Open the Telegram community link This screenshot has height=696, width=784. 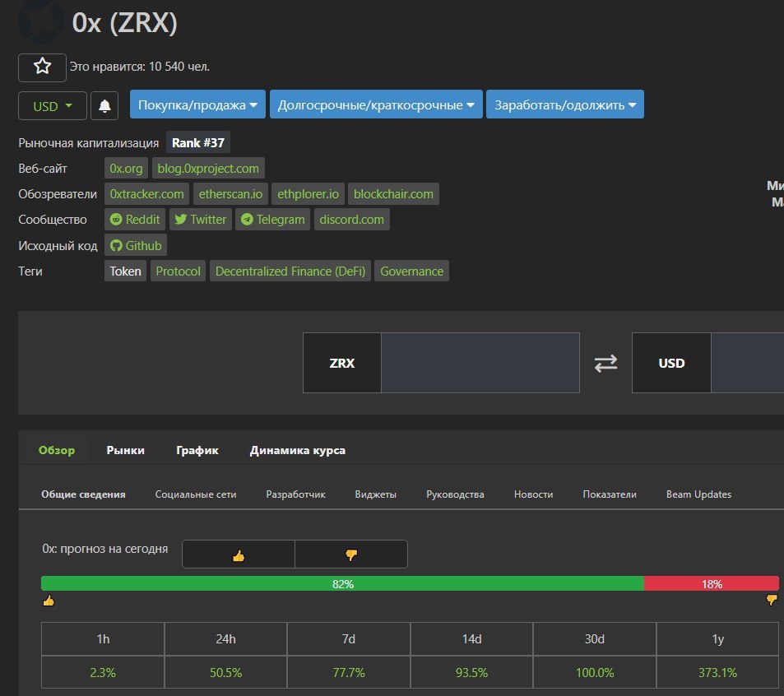pyautogui.click(x=273, y=220)
